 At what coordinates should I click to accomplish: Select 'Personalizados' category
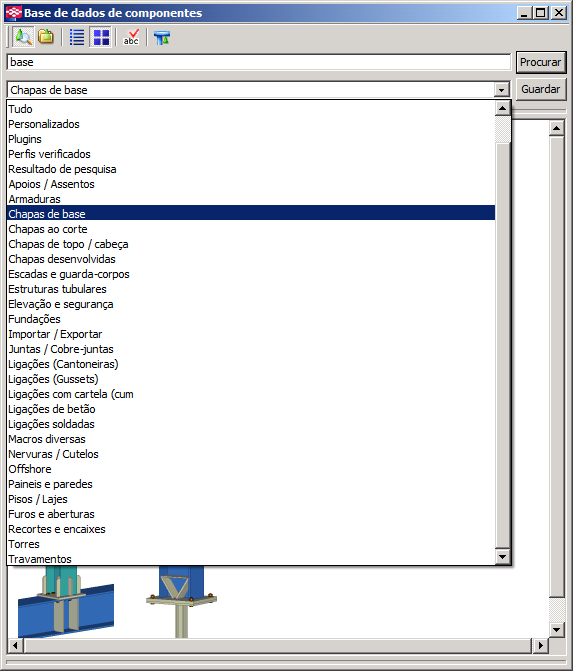tap(251, 124)
